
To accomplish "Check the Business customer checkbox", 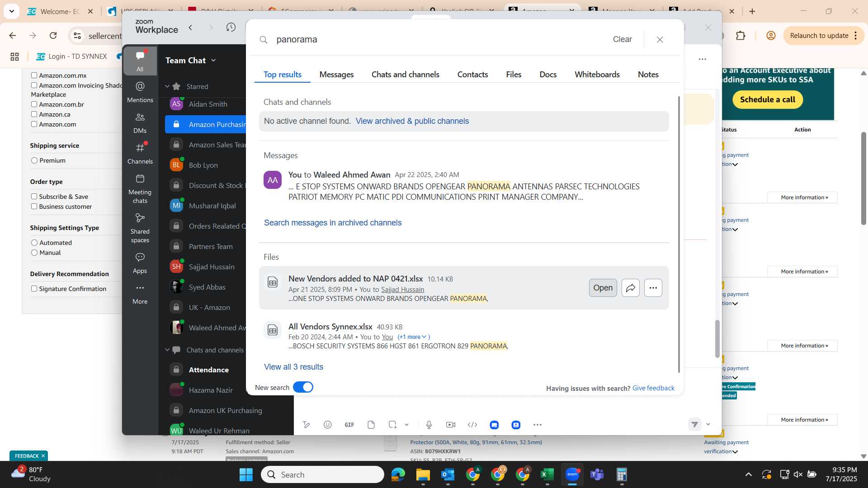I will (x=34, y=206).
